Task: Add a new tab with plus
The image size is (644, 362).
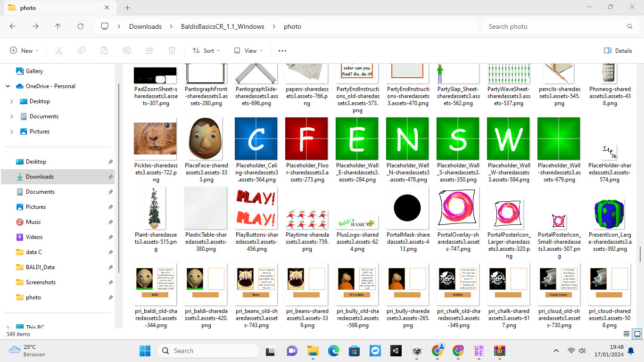Action: pyautogui.click(x=127, y=8)
